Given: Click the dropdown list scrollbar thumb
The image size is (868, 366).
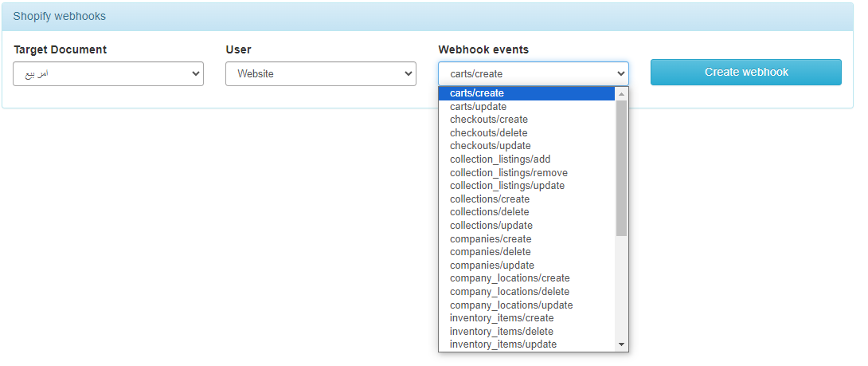Looking at the screenshot, I should [621, 167].
